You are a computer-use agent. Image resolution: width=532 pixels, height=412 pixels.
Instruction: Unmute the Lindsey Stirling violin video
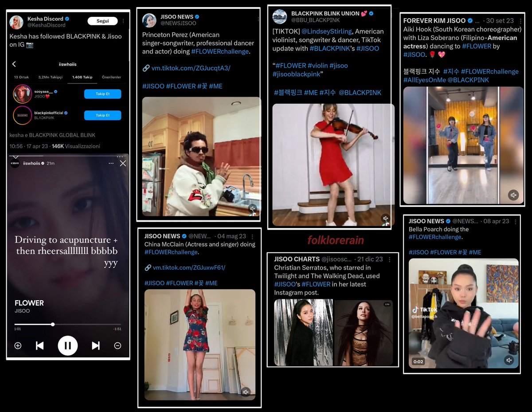pyautogui.click(x=385, y=218)
